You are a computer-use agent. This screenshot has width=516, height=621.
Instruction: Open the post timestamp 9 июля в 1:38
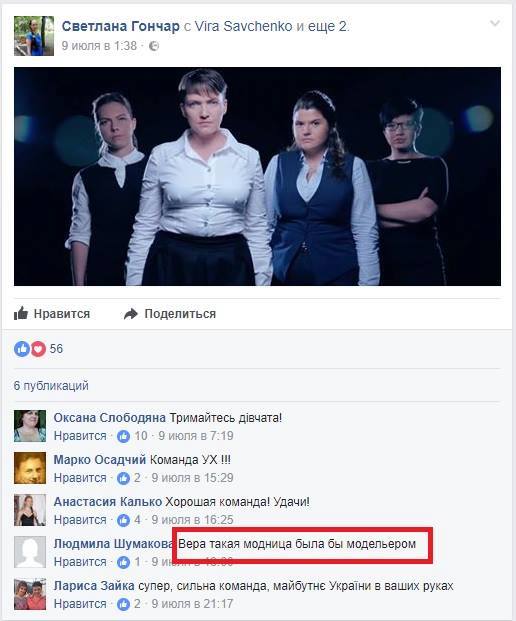click(99, 46)
